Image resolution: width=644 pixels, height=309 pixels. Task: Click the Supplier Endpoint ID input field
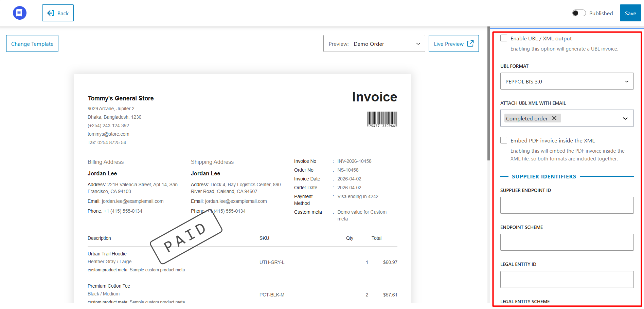pyautogui.click(x=567, y=205)
